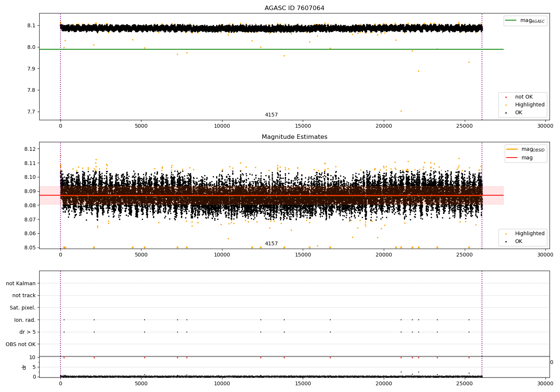
Task: Click the 30000 x-tick under Magnitude Estimates plot
Action: [545, 255]
